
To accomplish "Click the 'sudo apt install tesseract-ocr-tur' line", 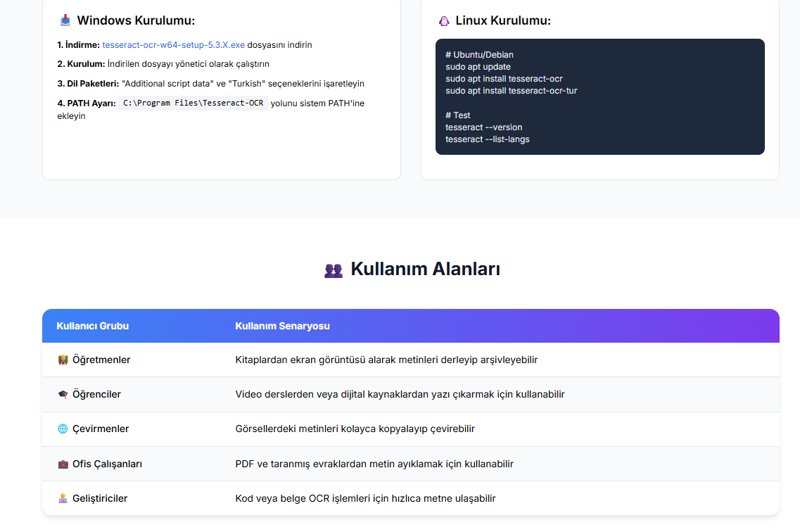I will [511, 91].
